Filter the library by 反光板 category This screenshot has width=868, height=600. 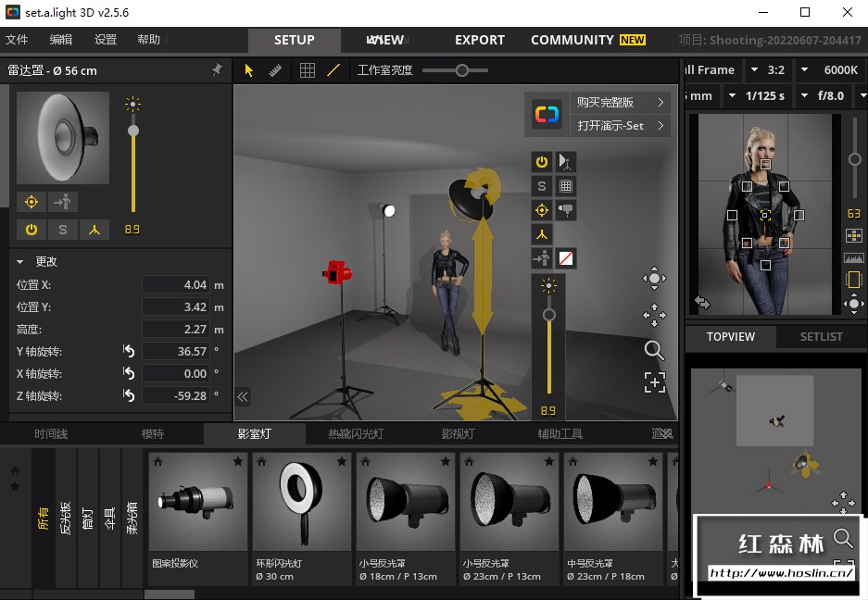coord(66,518)
